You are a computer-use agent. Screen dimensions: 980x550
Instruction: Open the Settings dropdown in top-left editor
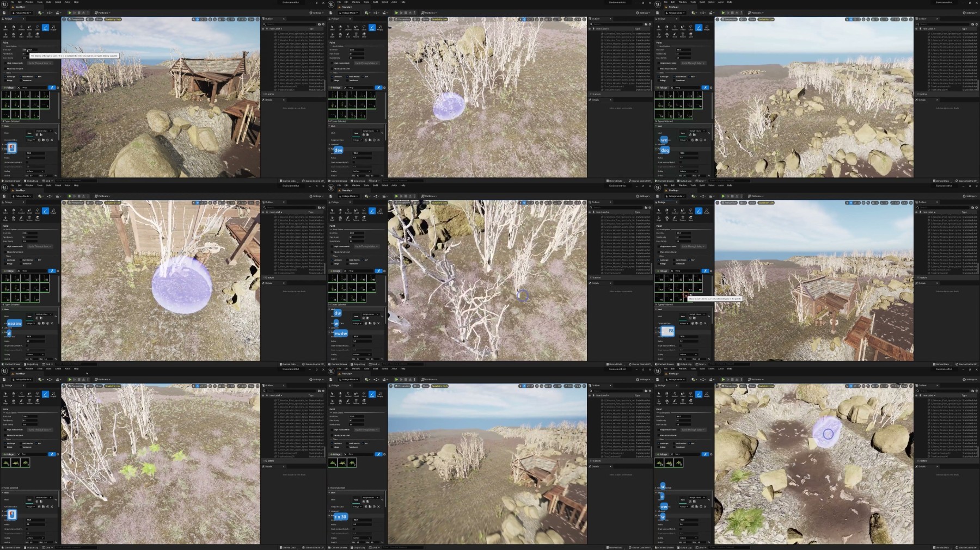pyautogui.click(x=316, y=13)
